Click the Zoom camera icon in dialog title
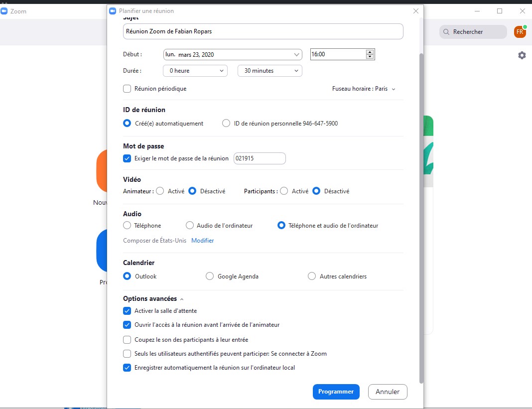 113,10
